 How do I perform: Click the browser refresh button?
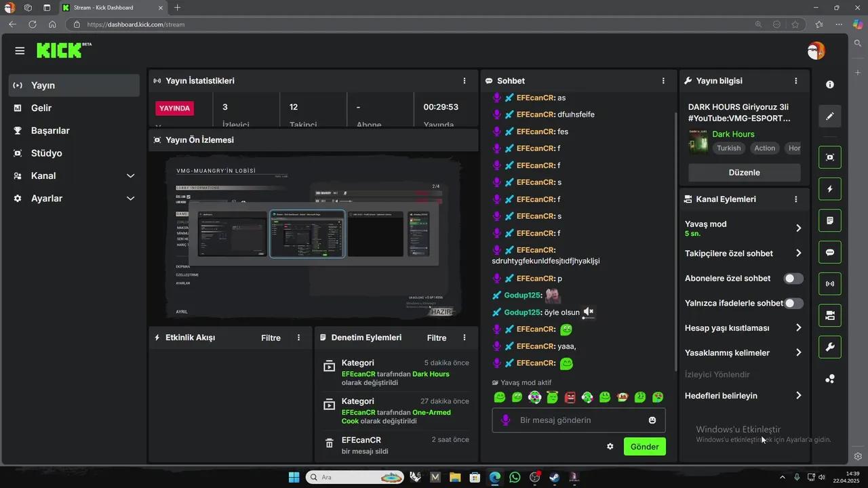click(32, 24)
